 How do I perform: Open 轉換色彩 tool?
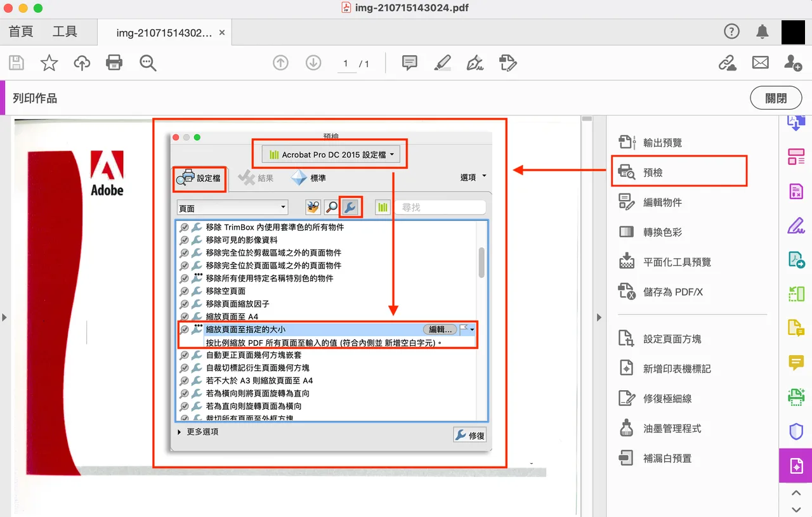(x=662, y=232)
